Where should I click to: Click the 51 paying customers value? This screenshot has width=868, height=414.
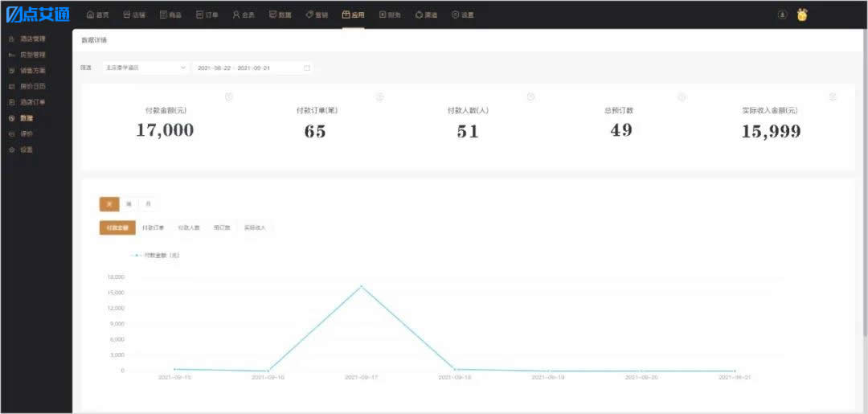[468, 131]
